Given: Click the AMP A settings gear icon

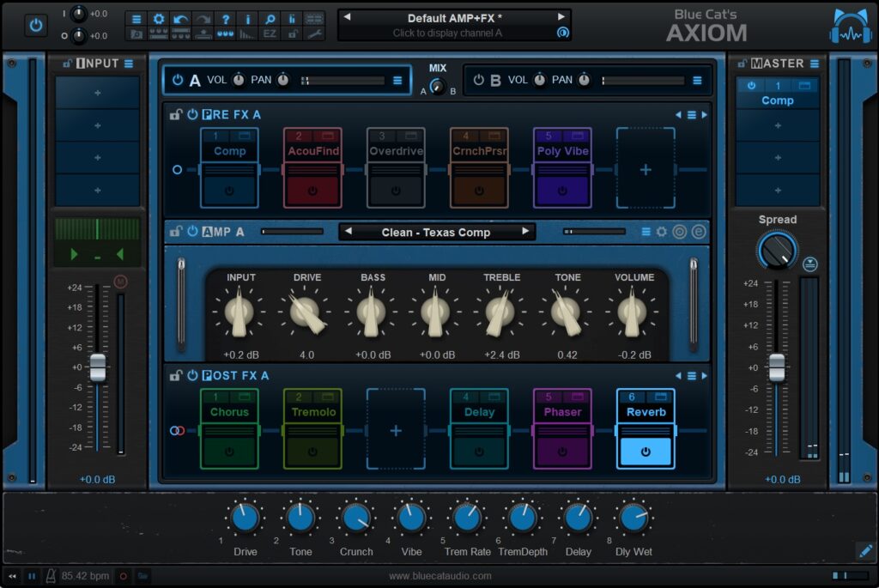Looking at the screenshot, I should pyautogui.click(x=662, y=232).
